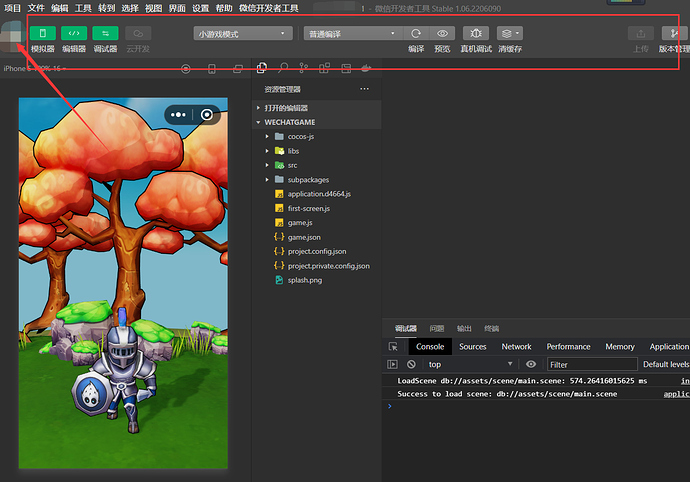This screenshot has width=690, height=482.
Task: Open the 普通编译 compile mode dropdown
Action: [352, 33]
